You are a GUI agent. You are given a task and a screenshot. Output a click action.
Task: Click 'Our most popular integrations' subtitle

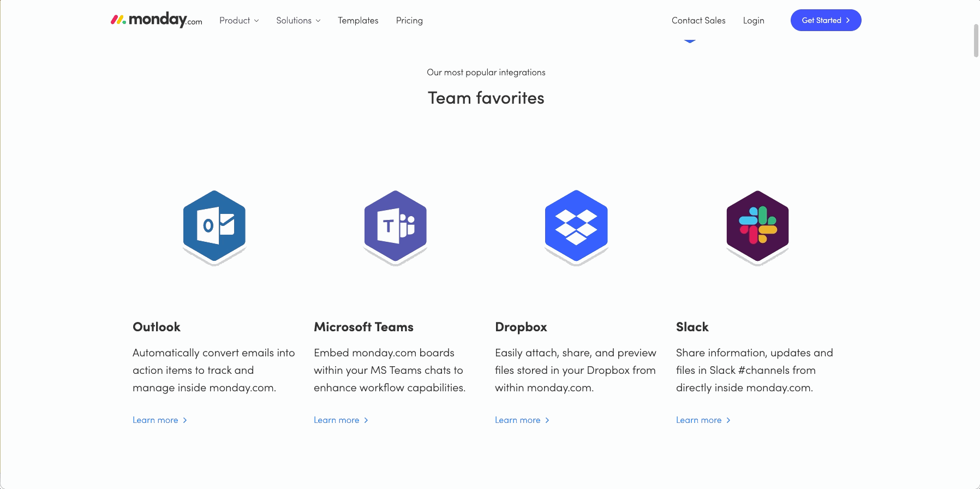click(486, 72)
